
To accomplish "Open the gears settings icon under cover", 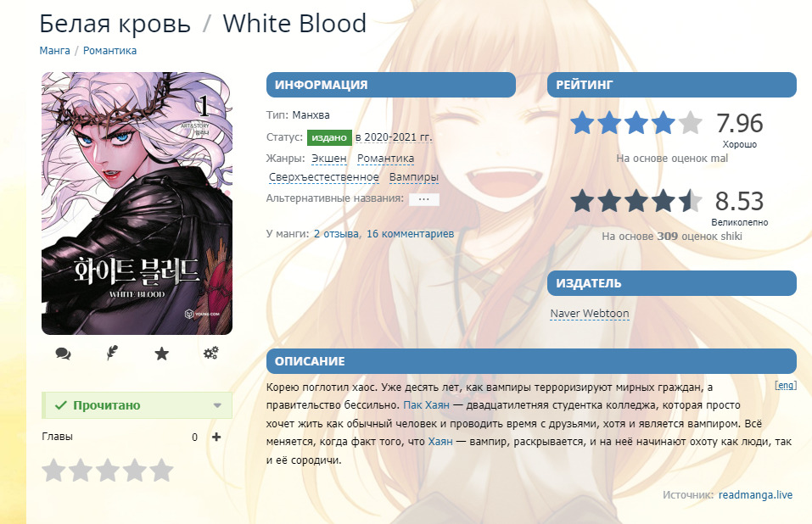I will (x=210, y=354).
